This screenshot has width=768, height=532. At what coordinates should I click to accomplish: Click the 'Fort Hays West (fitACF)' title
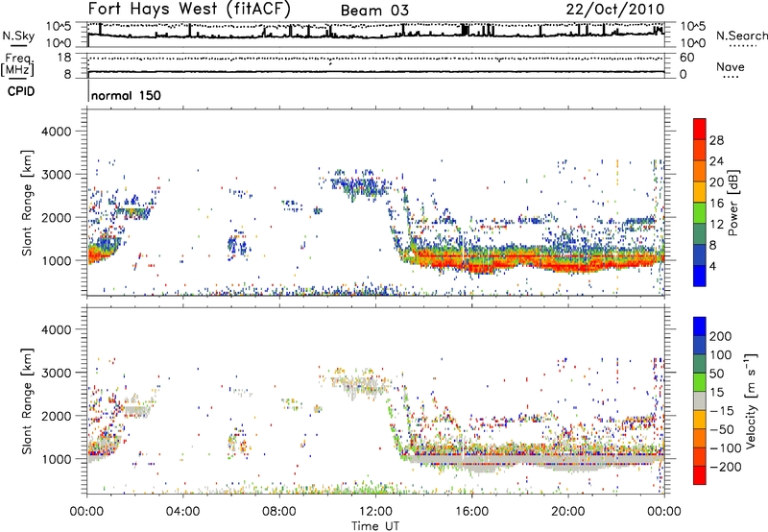tap(189, 9)
